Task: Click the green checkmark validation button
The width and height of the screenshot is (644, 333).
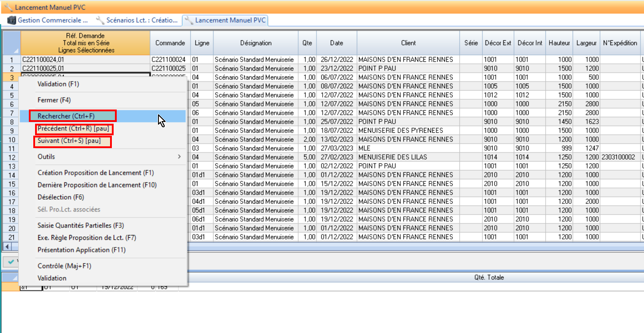Action: tap(11, 262)
